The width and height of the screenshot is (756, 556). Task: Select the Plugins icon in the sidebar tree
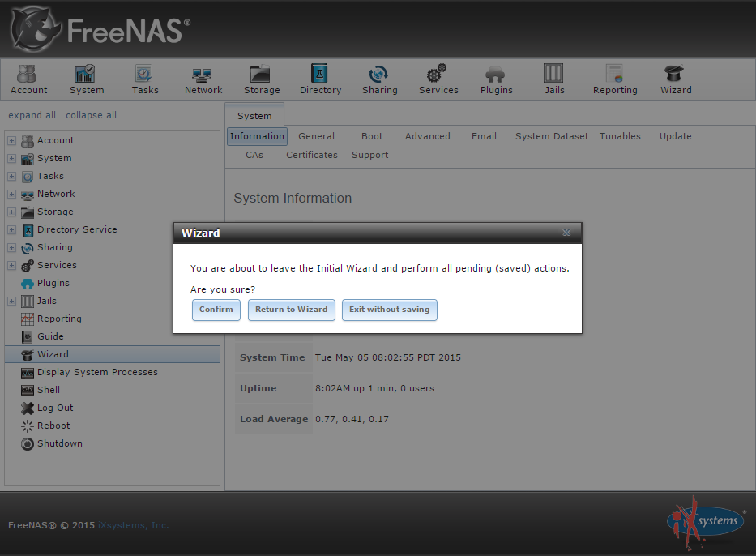pos(28,284)
